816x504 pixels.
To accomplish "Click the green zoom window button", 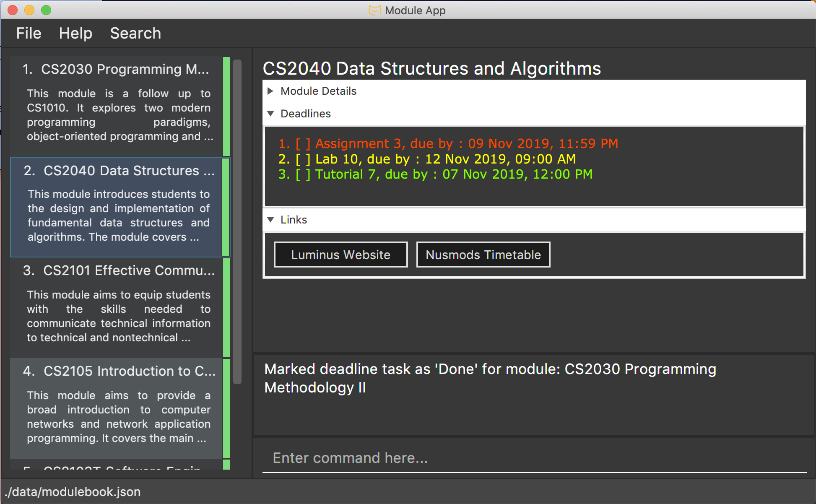I will (46, 10).
